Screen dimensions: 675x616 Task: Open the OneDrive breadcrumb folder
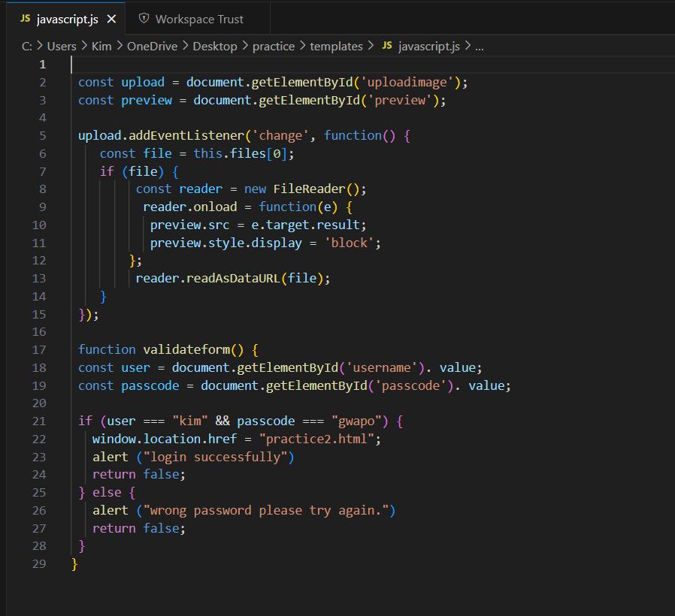[x=152, y=46]
